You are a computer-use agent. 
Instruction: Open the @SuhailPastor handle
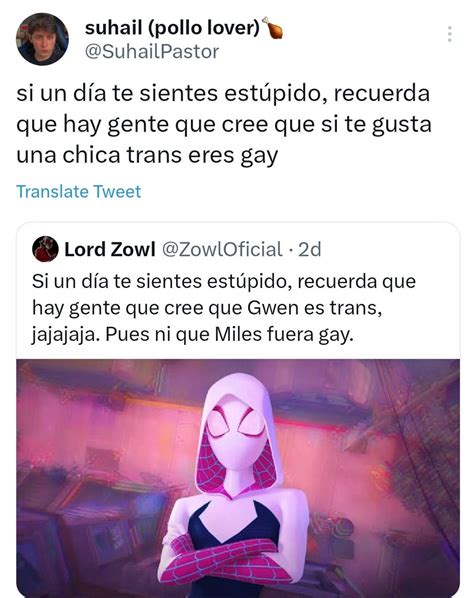point(152,52)
